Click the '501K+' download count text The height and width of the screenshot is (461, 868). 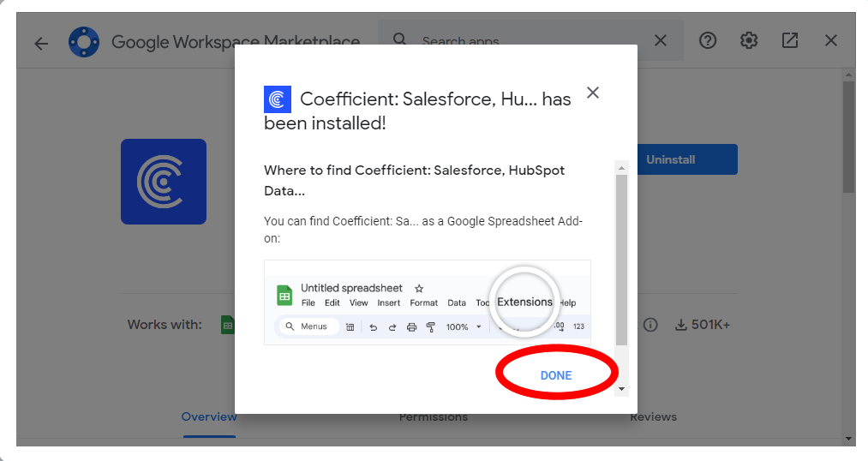(711, 325)
